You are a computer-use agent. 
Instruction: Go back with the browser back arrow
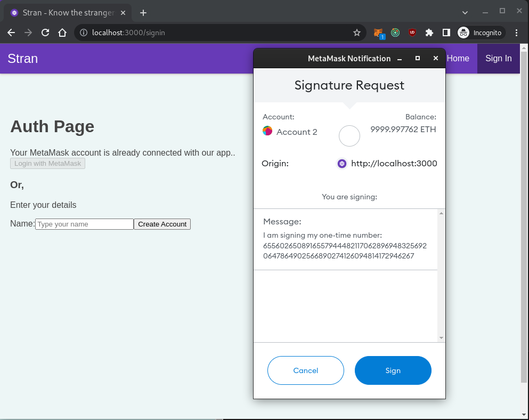click(x=11, y=33)
